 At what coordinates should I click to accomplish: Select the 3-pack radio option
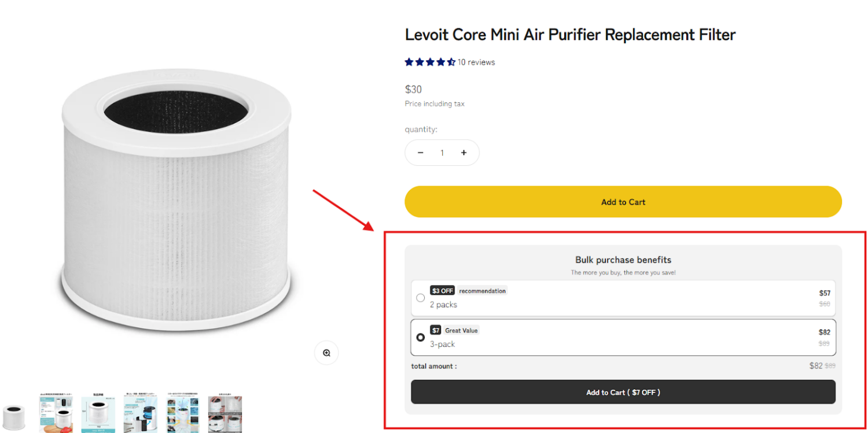[x=421, y=337]
